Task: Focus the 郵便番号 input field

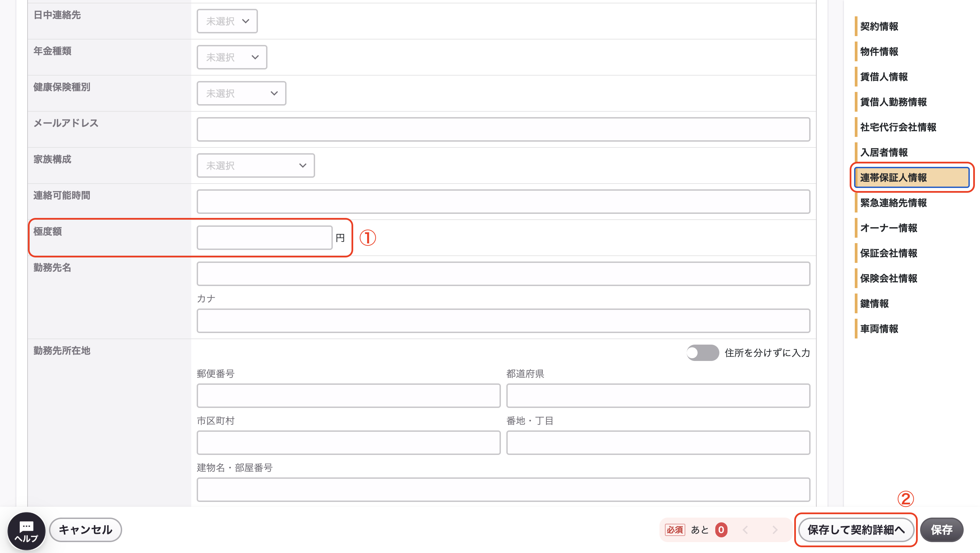Action: (348, 396)
